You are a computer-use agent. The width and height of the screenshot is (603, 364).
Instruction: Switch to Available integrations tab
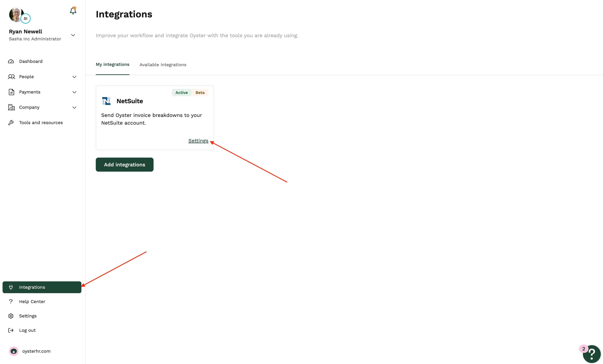163,65
